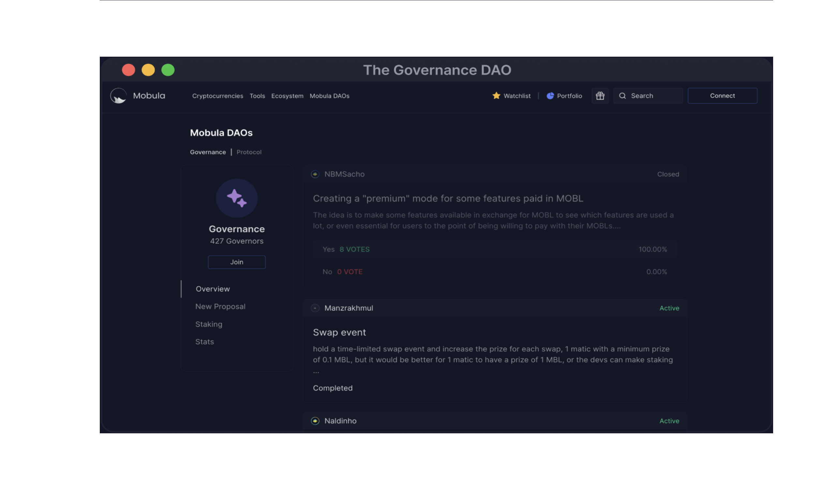Open Mobula DAOs in navigation bar
The width and height of the screenshot is (839, 504).
(329, 96)
